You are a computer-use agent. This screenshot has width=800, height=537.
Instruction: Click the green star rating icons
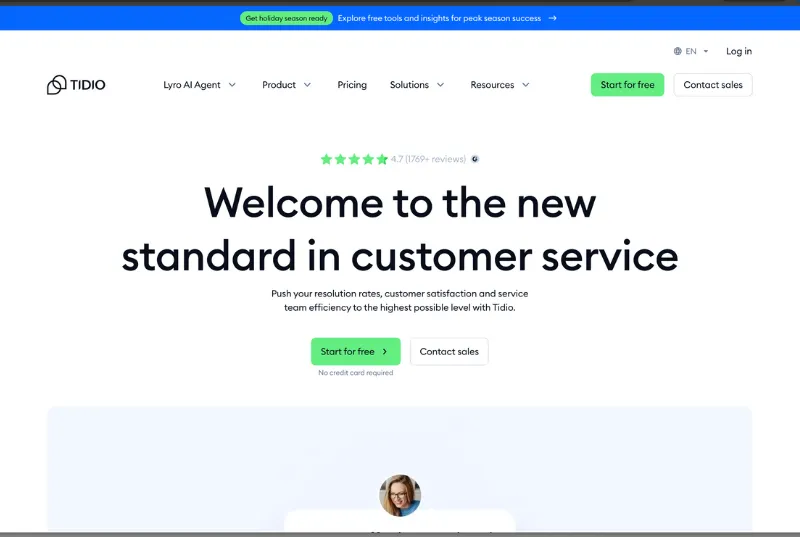(354, 159)
